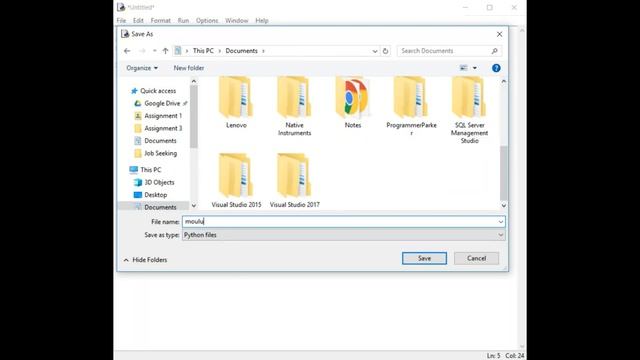Open view options dropdown arrow
The height and width of the screenshot is (360, 640).
click(x=475, y=68)
